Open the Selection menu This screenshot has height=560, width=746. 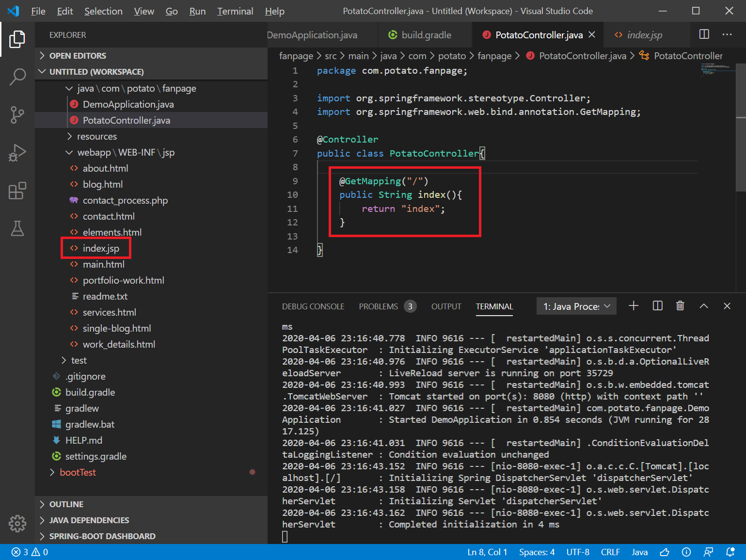pos(103,11)
